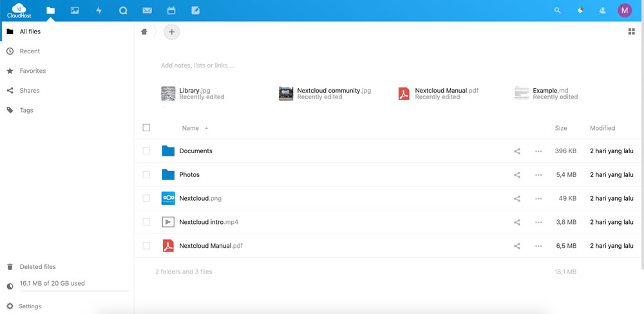644x314 pixels.
Task: Open Recent in sidebar
Action: [x=67, y=51]
